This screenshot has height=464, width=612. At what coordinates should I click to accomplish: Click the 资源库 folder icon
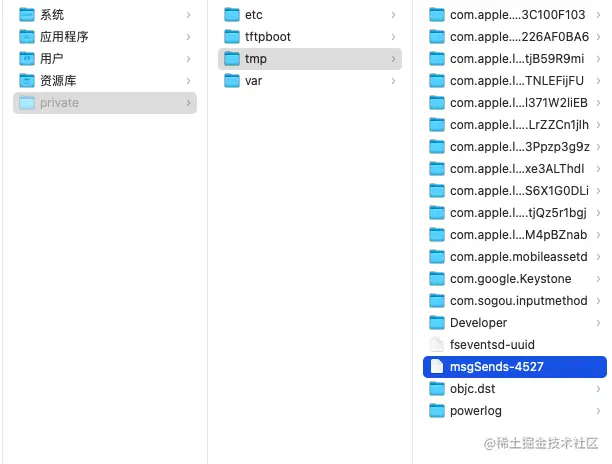27,81
